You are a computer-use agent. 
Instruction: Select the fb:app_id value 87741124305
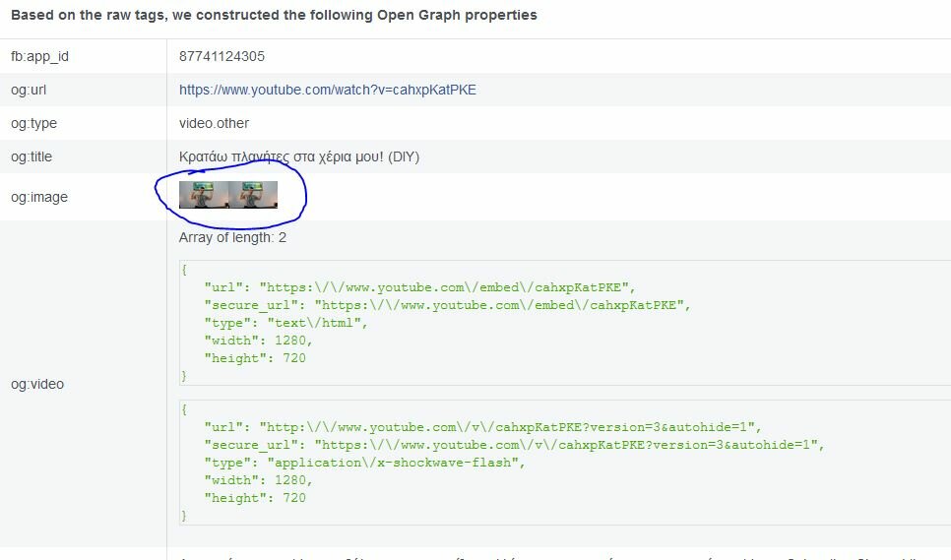point(222,56)
